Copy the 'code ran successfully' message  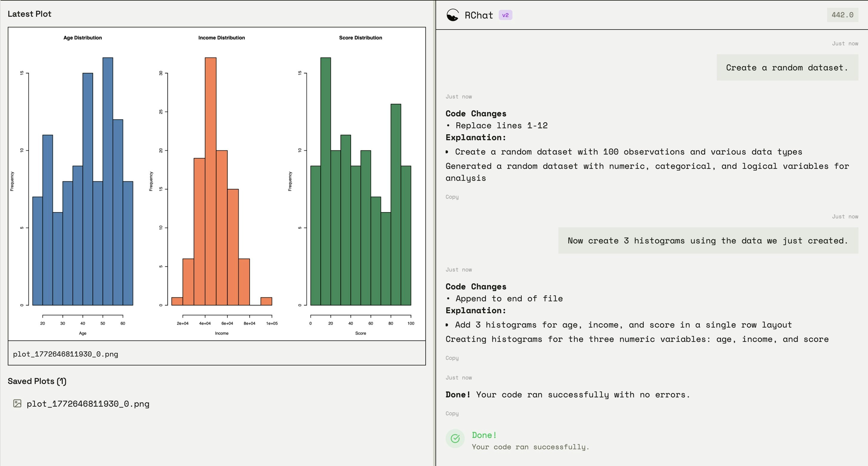[452, 413]
